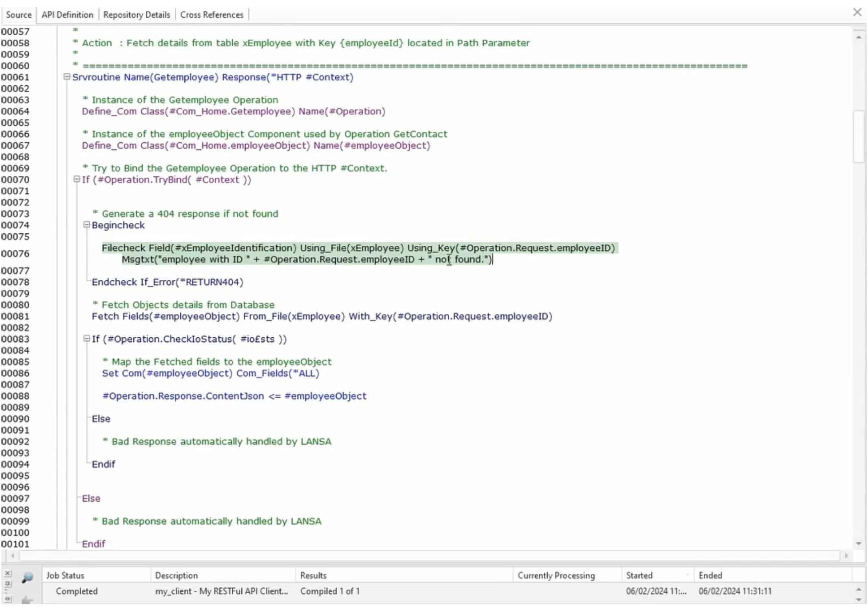Click the Set Com(#employeeObject) Com_Fields line
868x607 pixels.
pyautogui.click(x=211, y=373)
